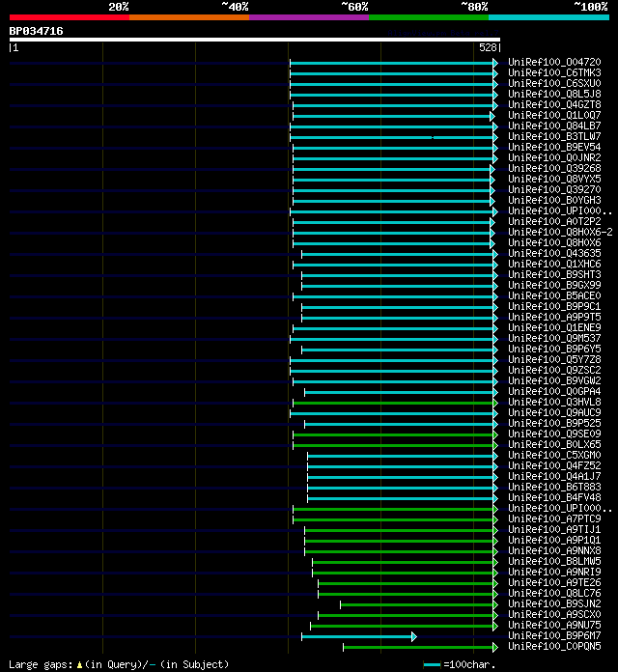The width and height of the screenshot is (618, 672).
Task: Open the UniRef100_Q39270 entry
Action: pyautogui.click(x=554, y=190)
